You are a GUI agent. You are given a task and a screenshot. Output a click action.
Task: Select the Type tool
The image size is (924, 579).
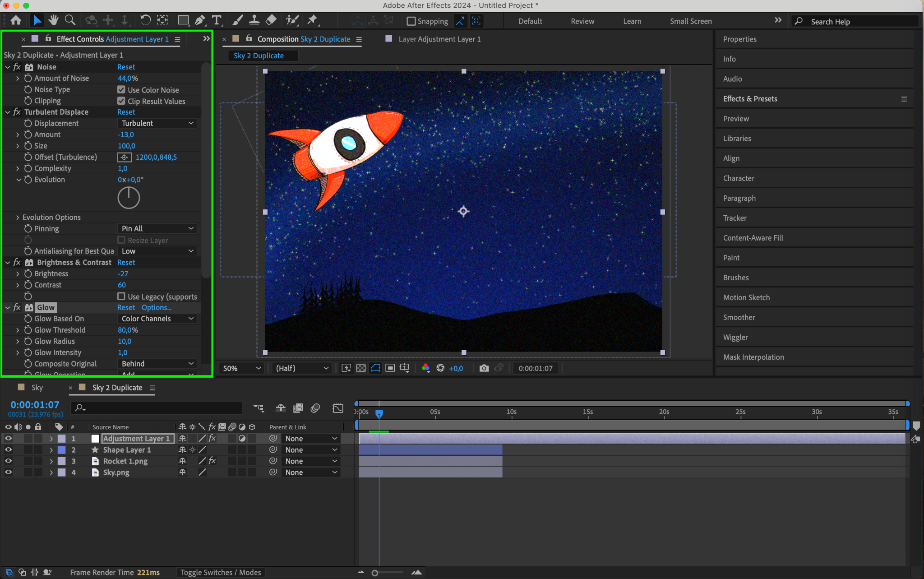(x=217, y=20)
